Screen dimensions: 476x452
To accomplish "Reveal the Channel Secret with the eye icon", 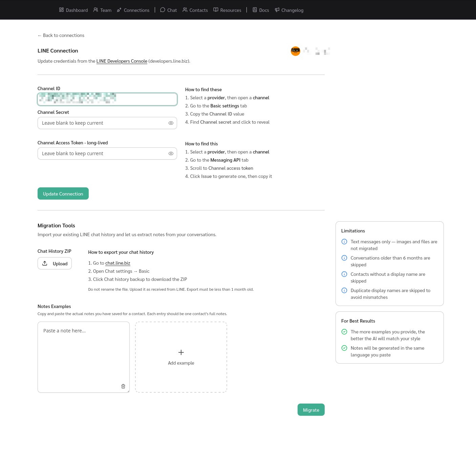I will [x=171, y=123].
